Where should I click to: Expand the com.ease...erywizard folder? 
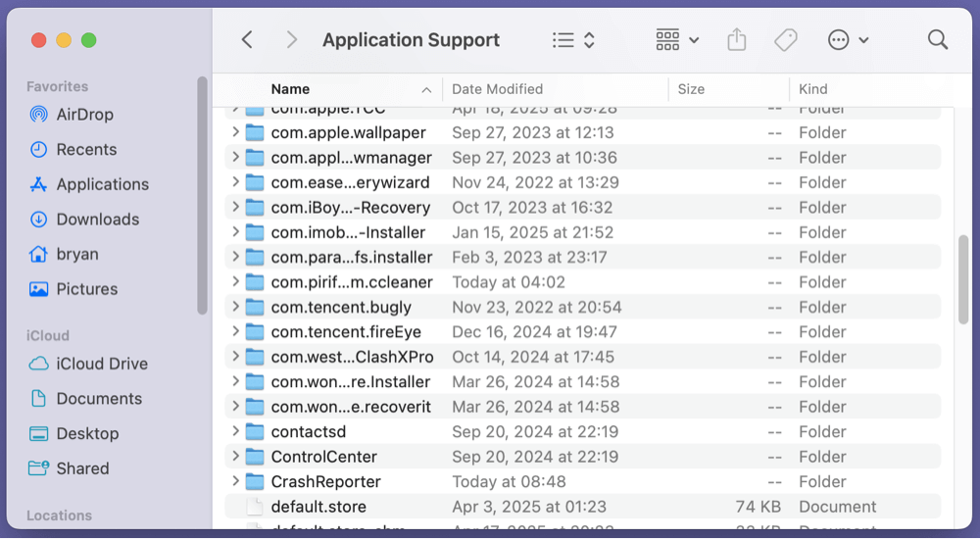coord(235,182)
